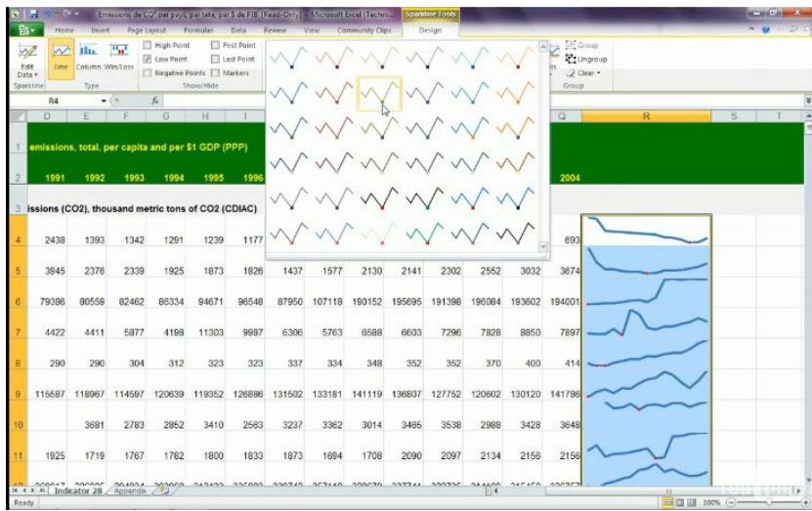Enable the High Point checkbox
Image resolution: width=812 pixels, height=511 pixels.
pos(148,46)
